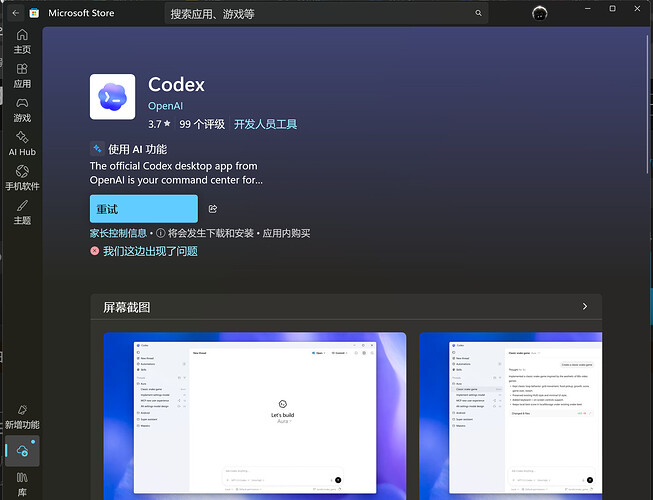The height and width of the screenshot is (500, 653).
Task: Go back using the back arrow
Action: pos(15,13)
